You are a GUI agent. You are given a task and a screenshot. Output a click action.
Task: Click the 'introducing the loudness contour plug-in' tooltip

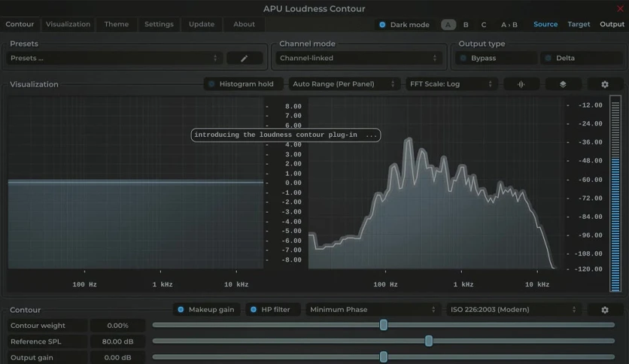286,135
